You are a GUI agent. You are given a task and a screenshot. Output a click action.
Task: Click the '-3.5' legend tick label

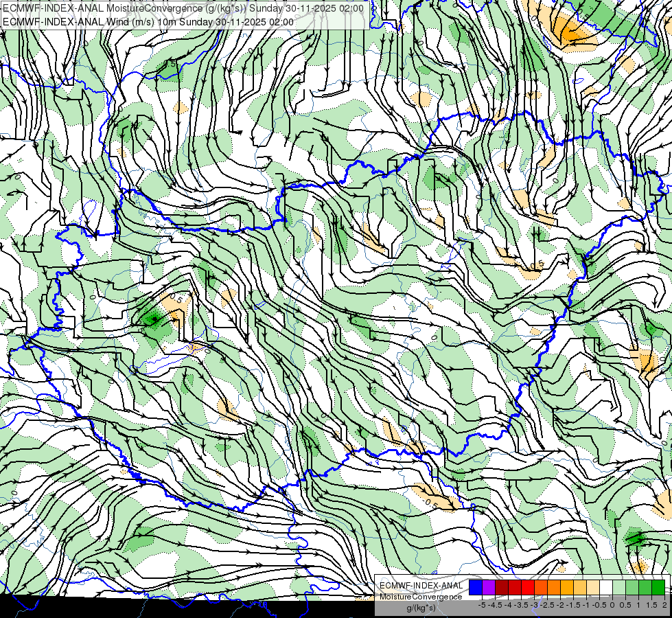(521, 605)
